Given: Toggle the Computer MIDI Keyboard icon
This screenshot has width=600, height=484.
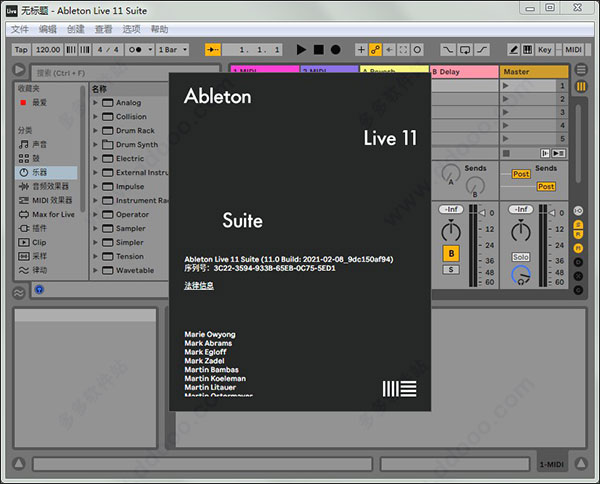Looking at the screenshot, I should pyautogui.click(x=528, y=50).
